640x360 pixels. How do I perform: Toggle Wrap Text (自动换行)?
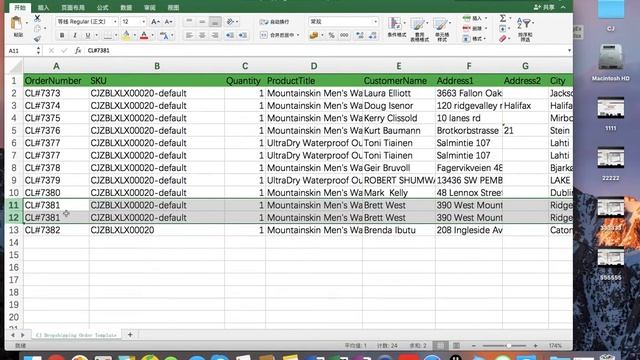pos(274,22)
